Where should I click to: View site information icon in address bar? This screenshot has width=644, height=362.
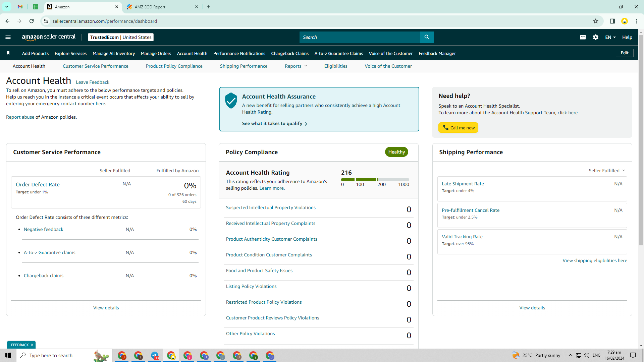pyautogui.click(x=46, y=21)
